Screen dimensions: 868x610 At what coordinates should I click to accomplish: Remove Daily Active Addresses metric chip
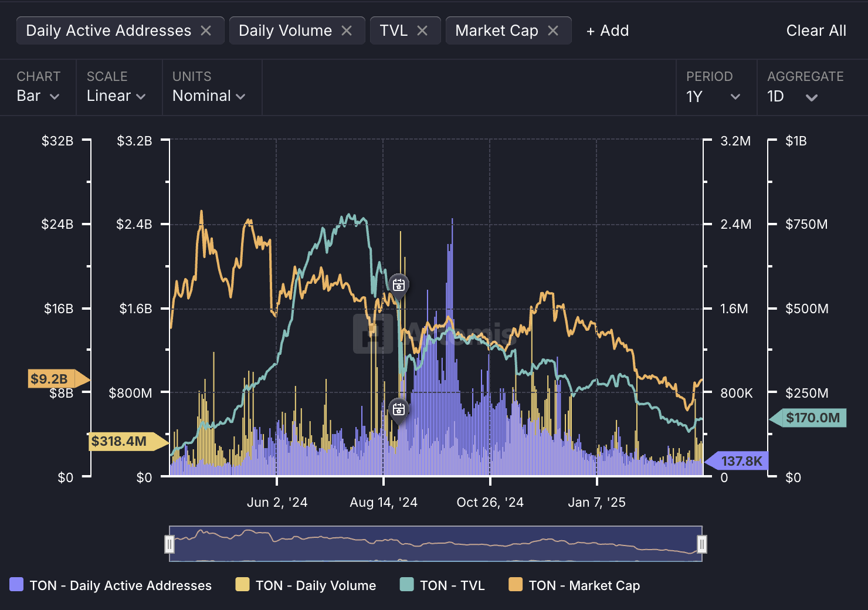(x=206, y=30)
